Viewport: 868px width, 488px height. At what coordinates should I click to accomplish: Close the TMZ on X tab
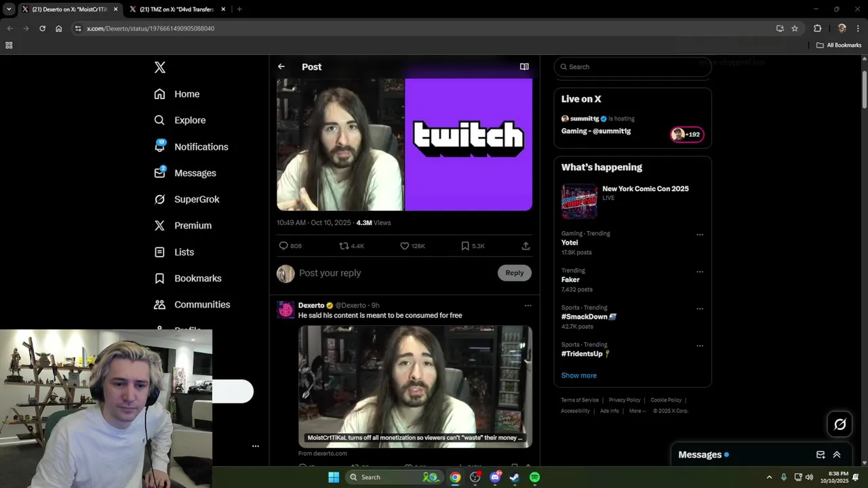(224, 9)
